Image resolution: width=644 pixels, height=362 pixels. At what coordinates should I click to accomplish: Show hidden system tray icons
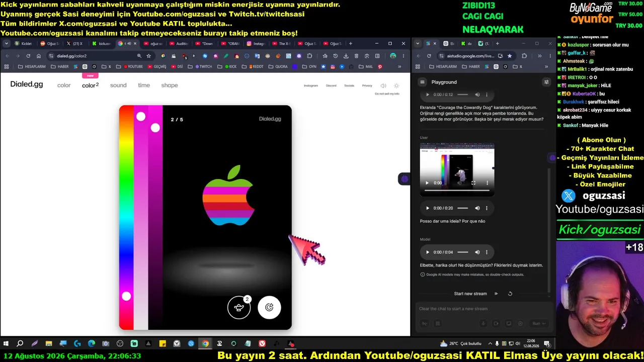(x=490, y=344)
